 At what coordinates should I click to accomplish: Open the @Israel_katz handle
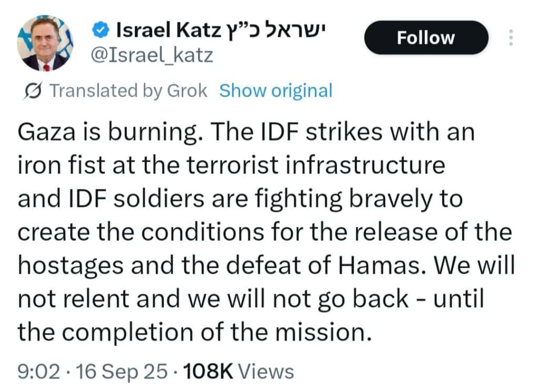[x=152, y=55]
